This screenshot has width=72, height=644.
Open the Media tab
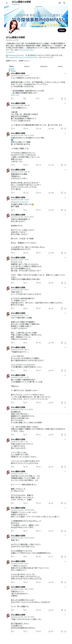(60, 67)
